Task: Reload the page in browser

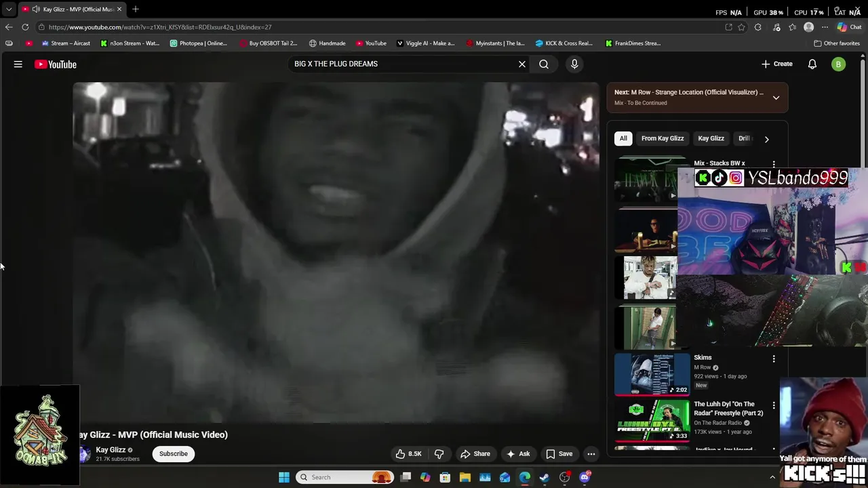Action: (x=25, y=27)
